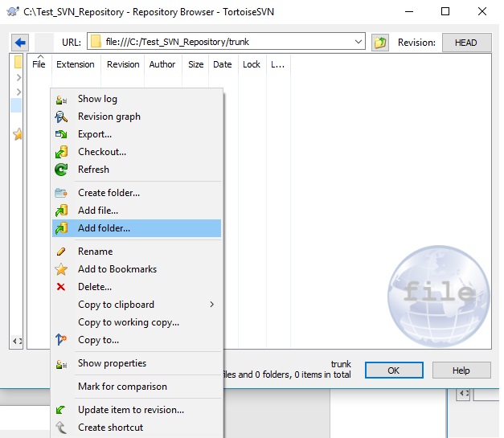This screenshot has width=504, height=438.
Task: Expand the Copy to clipboard submenu arrow
Action: (212, 305)
